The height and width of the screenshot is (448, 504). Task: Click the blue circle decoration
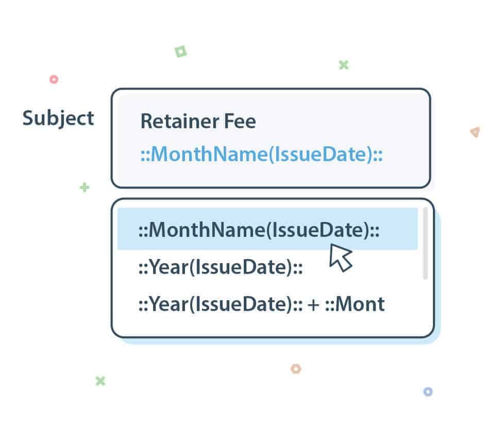[428, 392]
